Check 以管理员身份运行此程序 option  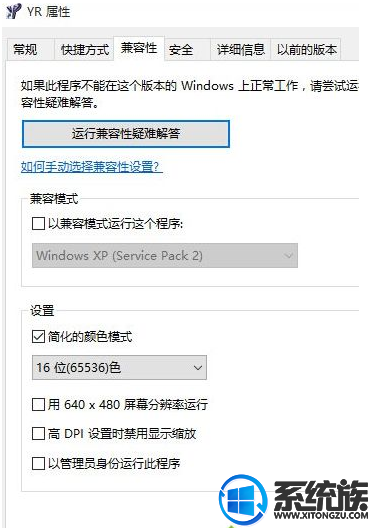(x=38, y=463)
